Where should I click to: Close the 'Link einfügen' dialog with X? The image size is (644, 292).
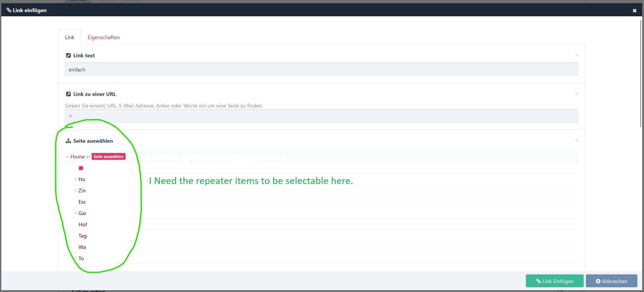pos(635,11)
